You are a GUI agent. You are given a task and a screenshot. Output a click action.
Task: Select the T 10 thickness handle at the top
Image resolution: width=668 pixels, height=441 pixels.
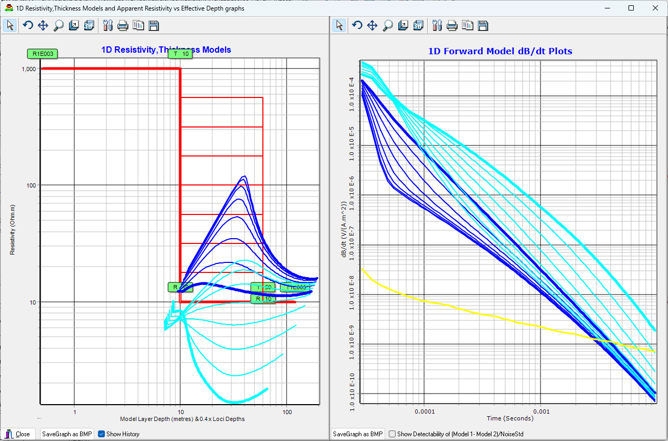coord(181,54)
